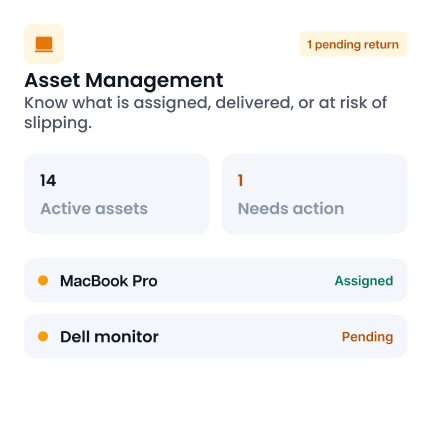Click the orange dot beside Dell monitor
Screen dimensions: 432x445
pyautogui.click(x=43, y=336)
